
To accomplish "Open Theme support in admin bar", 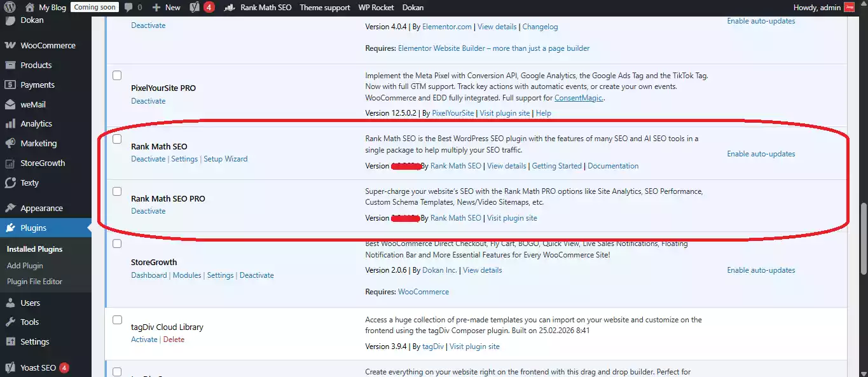I will click(x=325, y=8).
